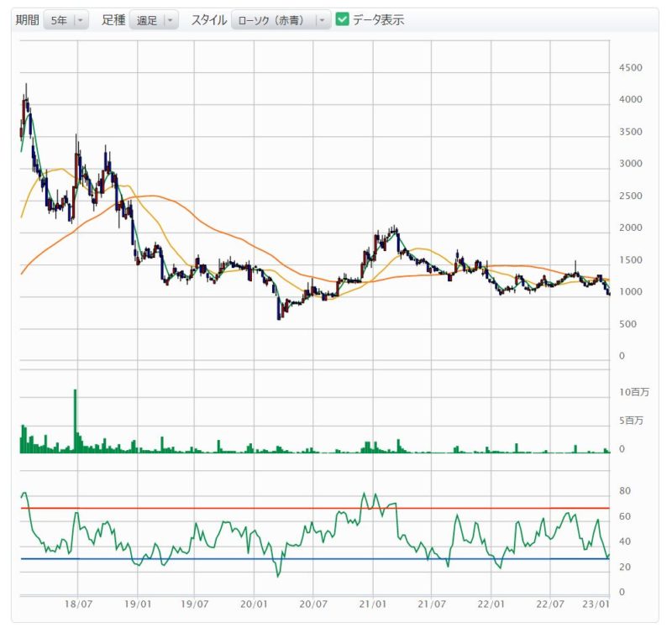This screenshot has width=672, height=633.
Task: Click the 40 oscillator axis label
Action: (x=625, y=541)
